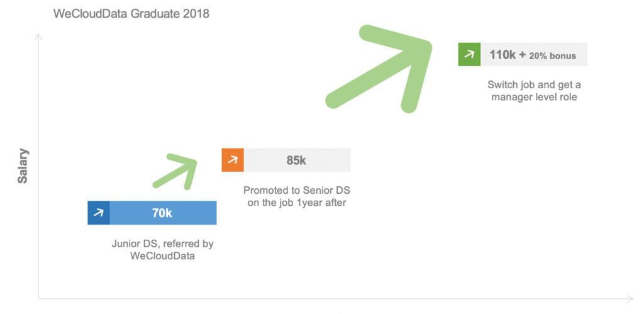Click the vertical salary axis line

[38, 169]
